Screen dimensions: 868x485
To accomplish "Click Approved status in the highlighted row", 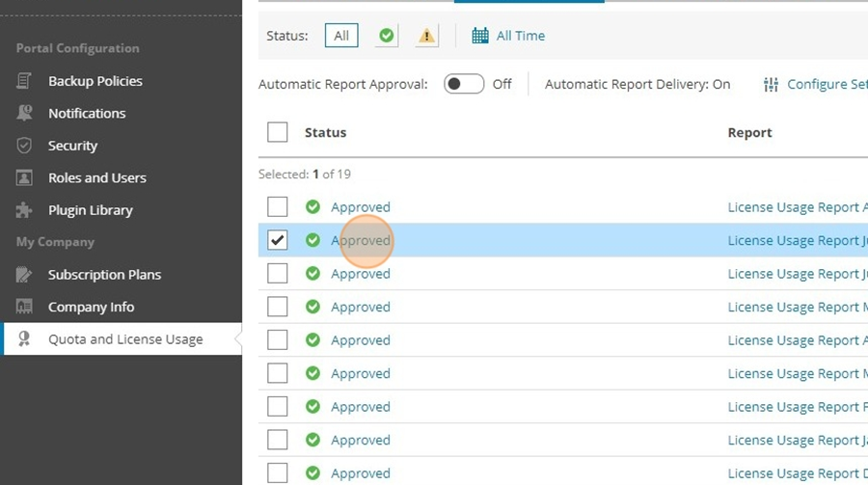I will [361, 240].
